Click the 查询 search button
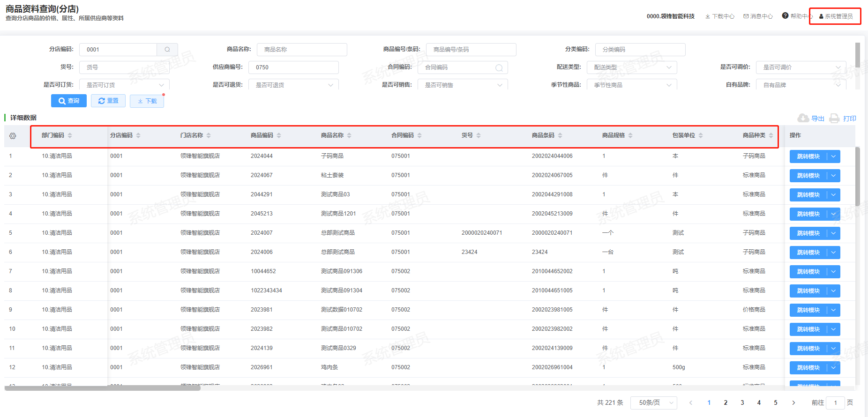The image size is (868, 417). [69, 101]
